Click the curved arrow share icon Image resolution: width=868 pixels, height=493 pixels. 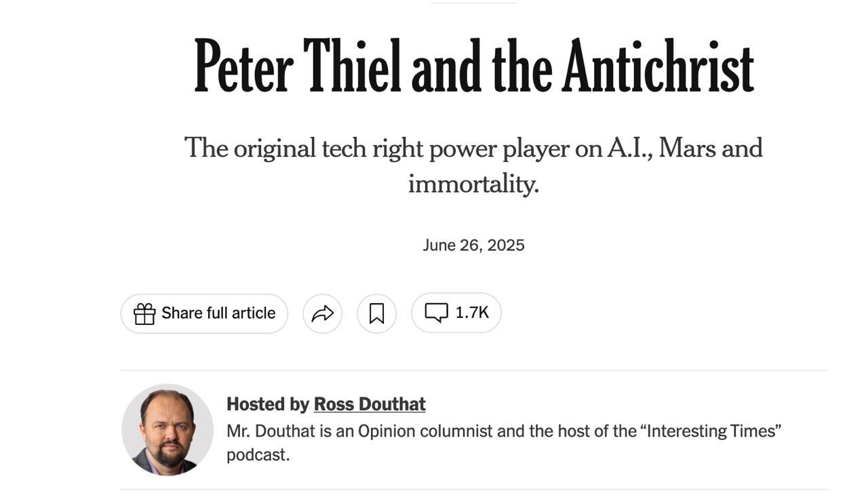pyautogui.click(x=322, y=313)
